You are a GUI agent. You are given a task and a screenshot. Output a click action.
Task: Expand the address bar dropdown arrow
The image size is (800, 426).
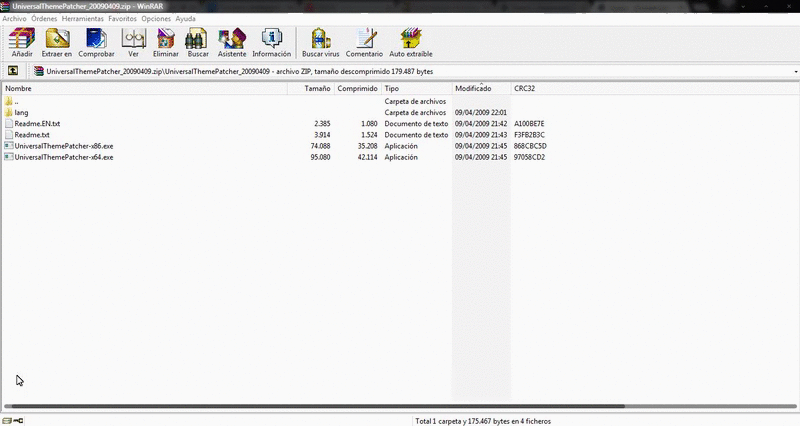tap(795, 71)
